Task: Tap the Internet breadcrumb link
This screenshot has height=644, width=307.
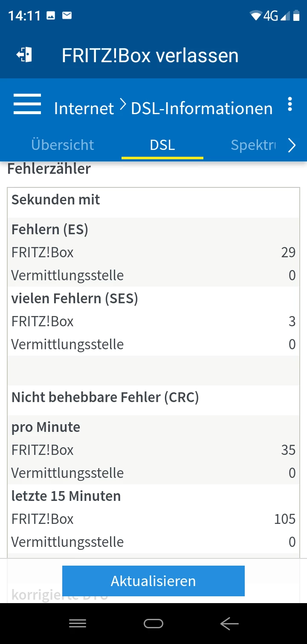Action: pos(84,109)
